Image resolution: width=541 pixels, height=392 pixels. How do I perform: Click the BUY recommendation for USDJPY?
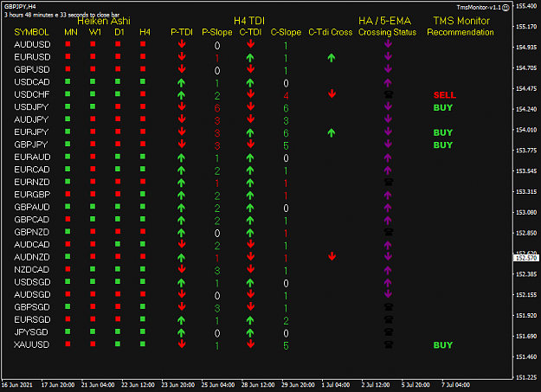(442, 107)
